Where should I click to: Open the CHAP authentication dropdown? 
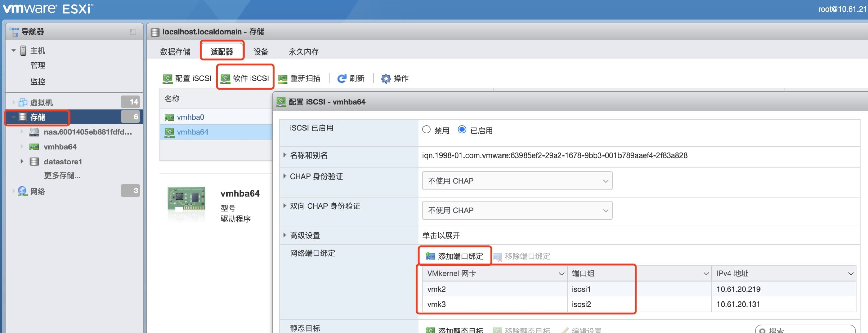pyautogui.click(x=517, y=181)
